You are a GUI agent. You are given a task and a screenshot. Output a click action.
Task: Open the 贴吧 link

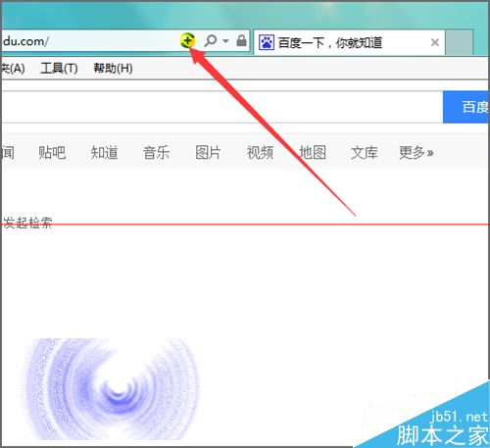(x=52, y=152)
